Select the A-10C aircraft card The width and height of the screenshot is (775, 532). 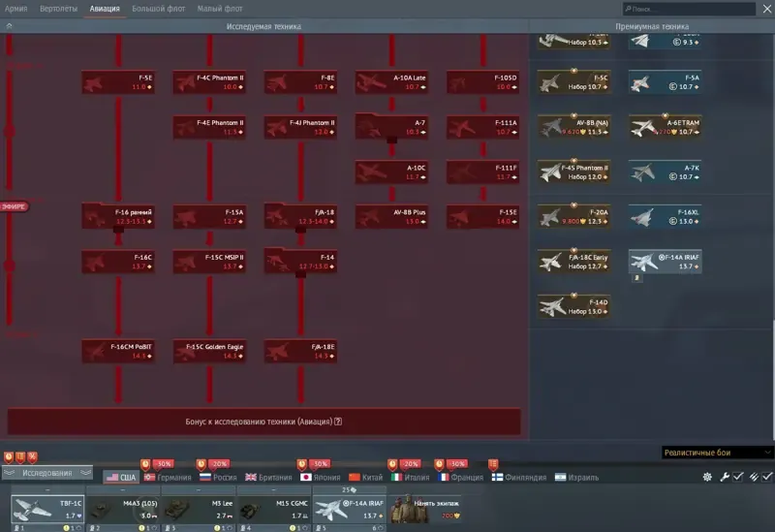pos(391,172)
